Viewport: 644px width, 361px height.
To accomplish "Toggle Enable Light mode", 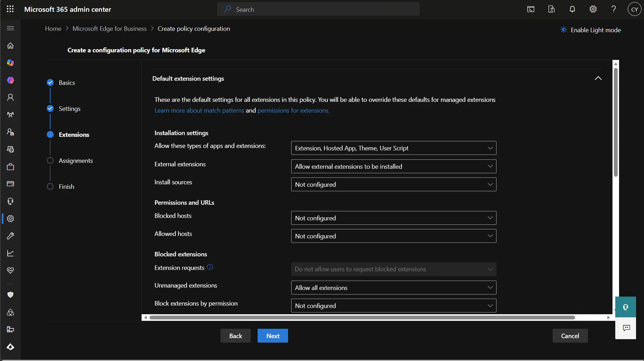I will point(591,30).
